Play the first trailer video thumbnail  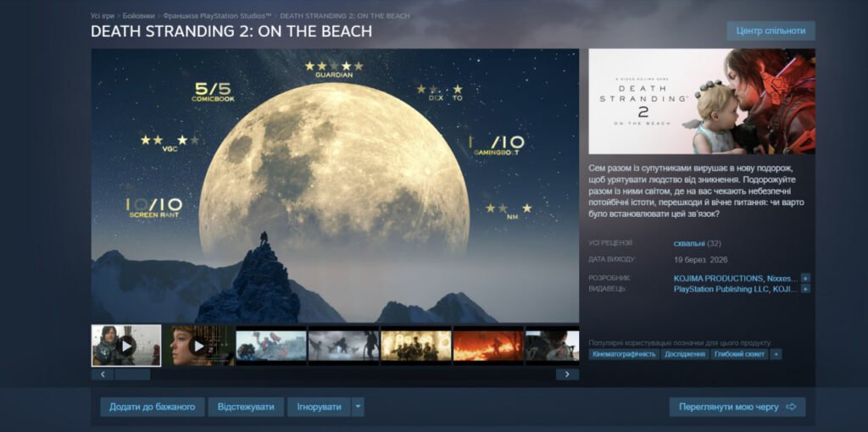click(x=126, y=346)
